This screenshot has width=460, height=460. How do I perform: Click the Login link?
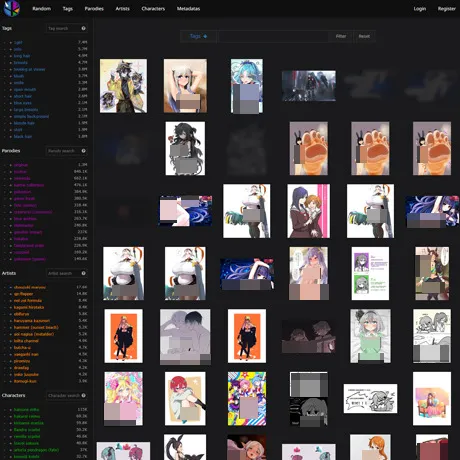click(x=420, y=9)
